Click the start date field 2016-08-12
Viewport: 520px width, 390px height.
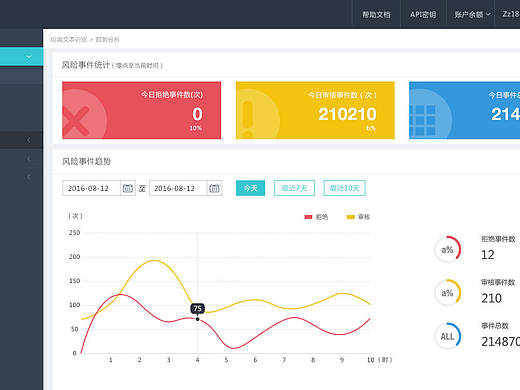coord(91,188)
